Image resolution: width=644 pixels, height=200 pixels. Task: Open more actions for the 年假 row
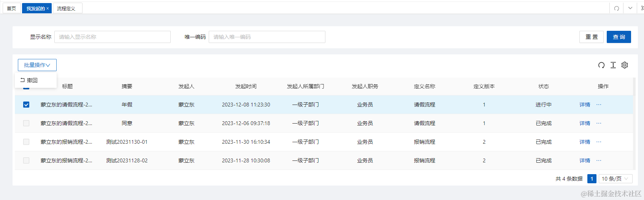[599, 105]
